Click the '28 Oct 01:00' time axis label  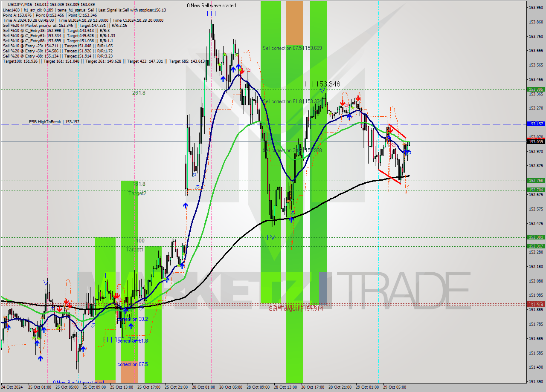click(x=203, y=387)
